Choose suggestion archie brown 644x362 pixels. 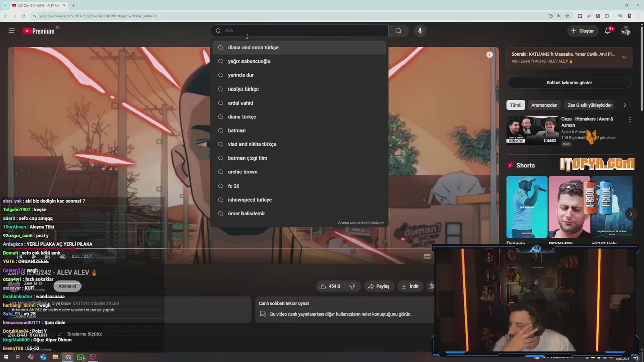click(x=299, y=172)
